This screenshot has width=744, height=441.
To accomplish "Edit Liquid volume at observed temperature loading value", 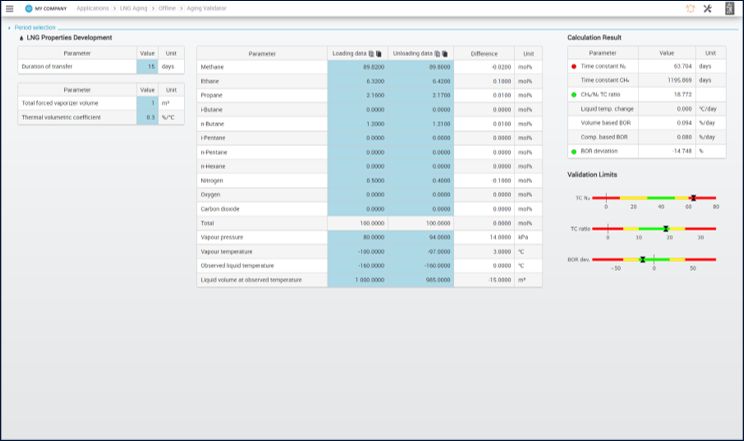I will point(357,280).
